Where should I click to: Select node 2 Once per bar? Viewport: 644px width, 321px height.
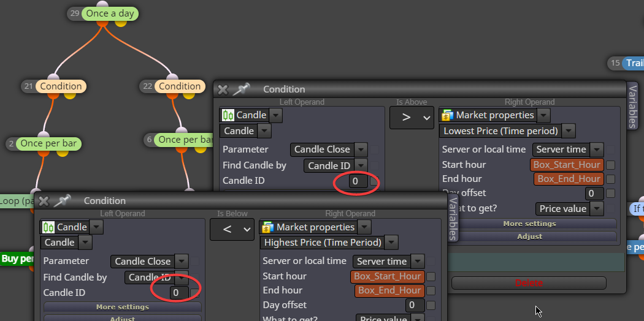(x=48, y=143)
